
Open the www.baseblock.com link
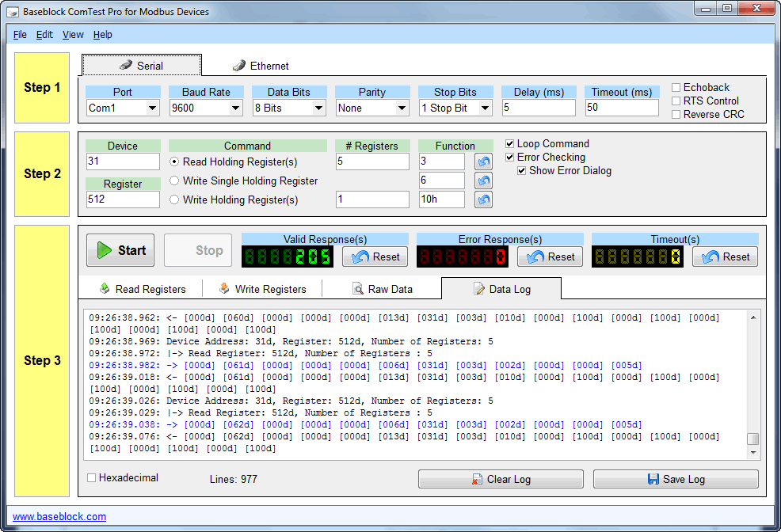[x=59, y=517]
